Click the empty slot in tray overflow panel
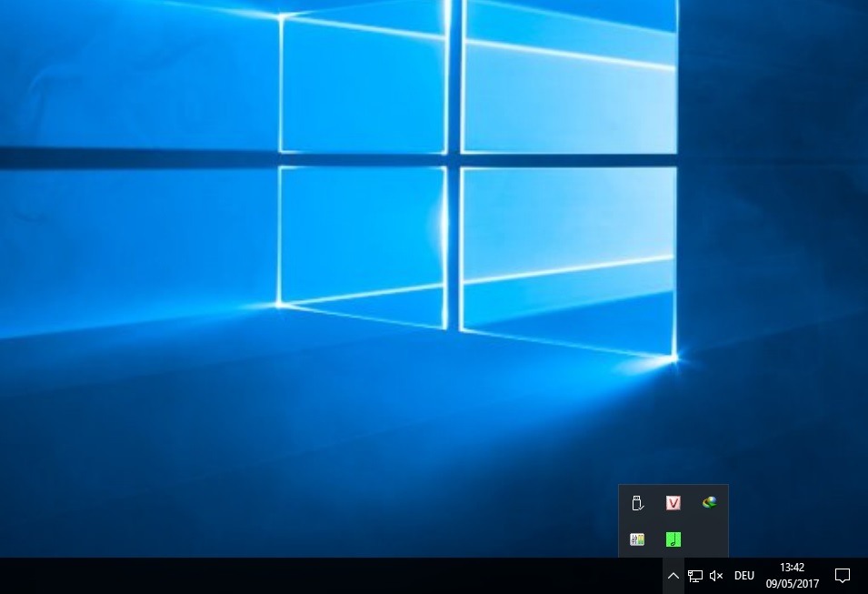This screenshot has width=868, height=594. [x=709, y=539]
